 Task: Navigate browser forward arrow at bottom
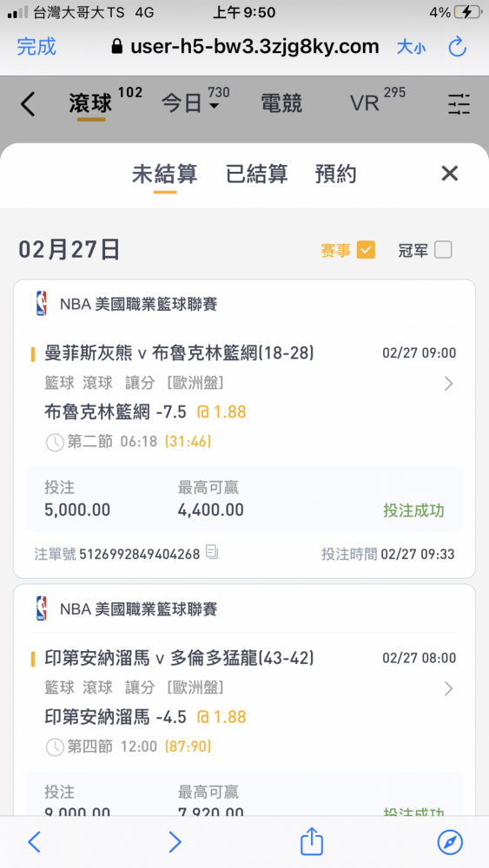175,842
